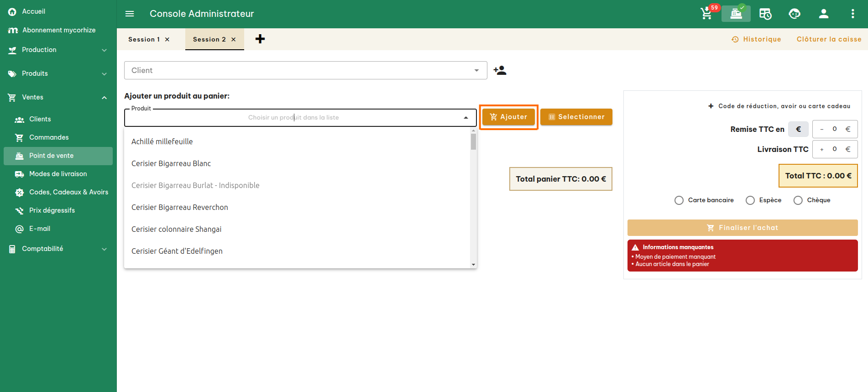Switch to the Session 1 tab

click(144, 39)
